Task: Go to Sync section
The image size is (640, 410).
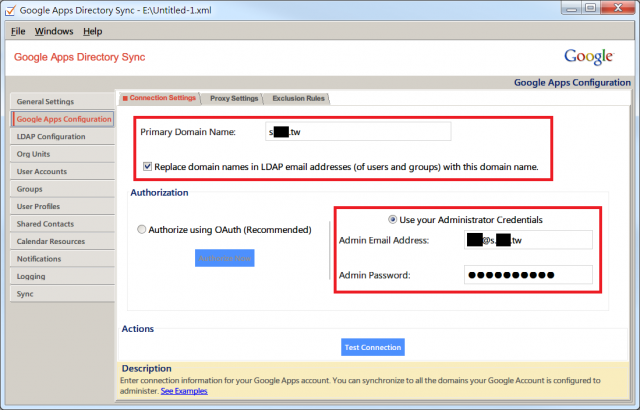Action: tap(62, 294)
